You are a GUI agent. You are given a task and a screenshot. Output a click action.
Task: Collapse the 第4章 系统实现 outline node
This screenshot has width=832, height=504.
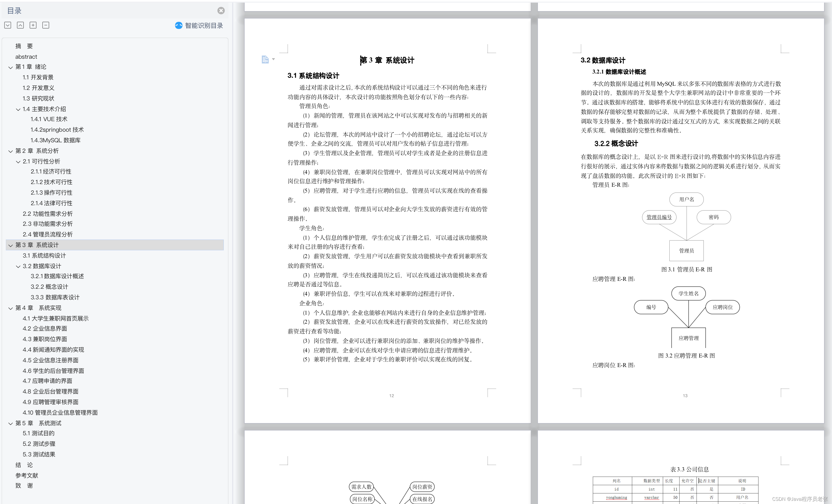pos(11,308)
